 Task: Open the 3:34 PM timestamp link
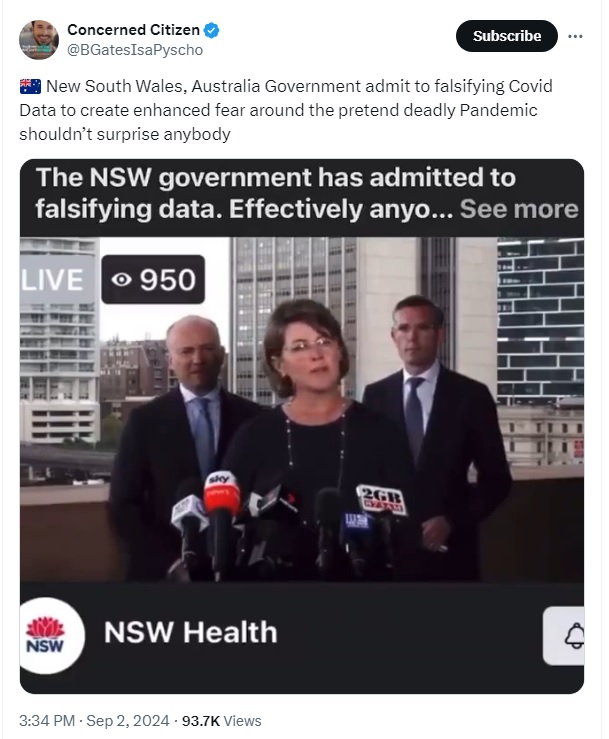tap(47, 721)
